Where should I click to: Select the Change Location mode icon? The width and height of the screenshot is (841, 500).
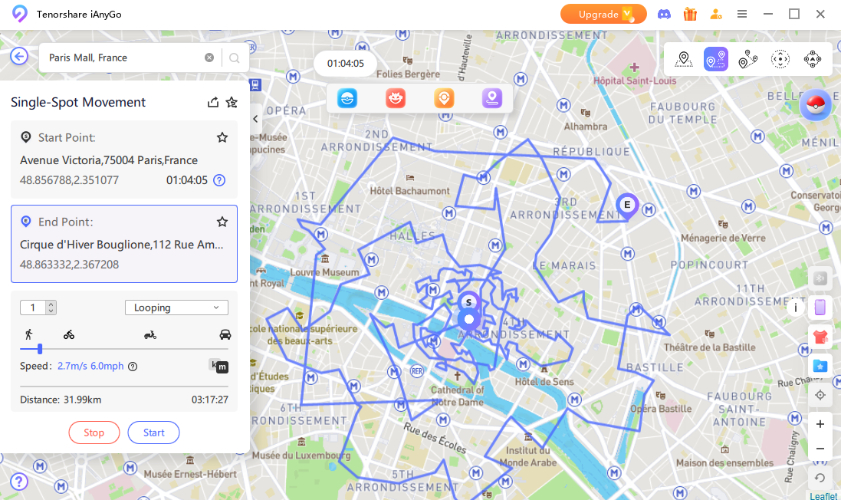tap(683, 59)
